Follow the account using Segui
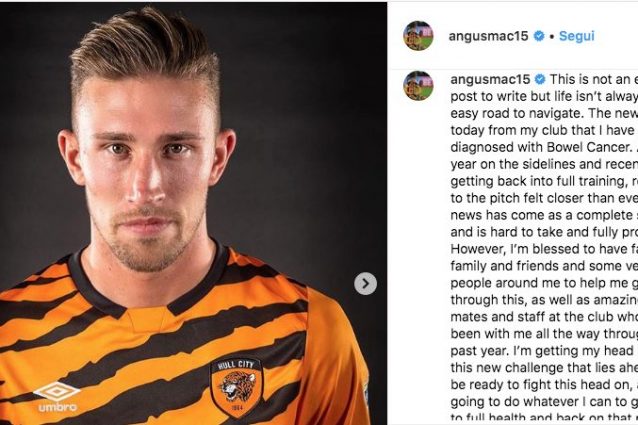 click(576, 36)
